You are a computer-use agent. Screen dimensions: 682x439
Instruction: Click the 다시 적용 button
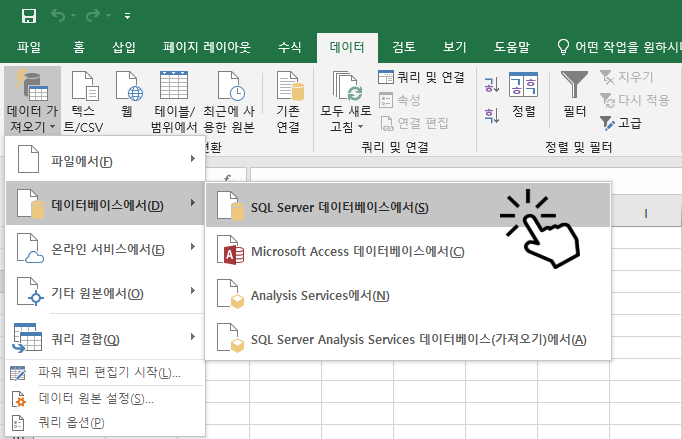tap(634, 100)
